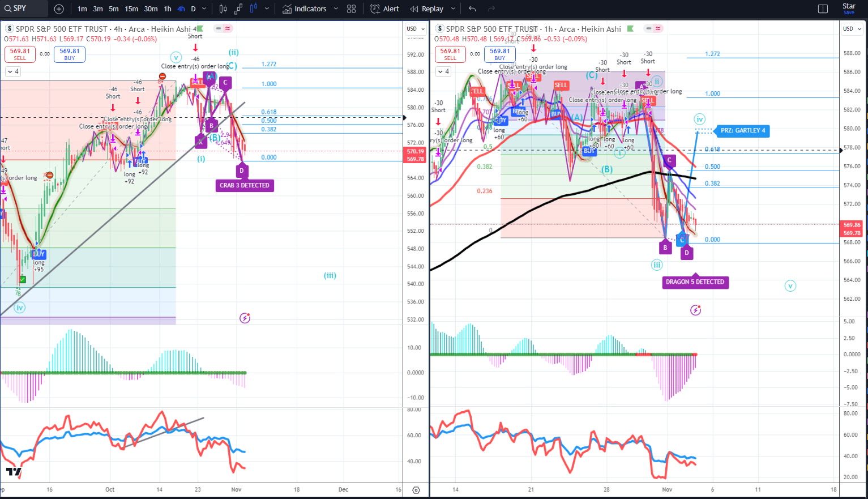Click the 569.81 BUY button in the 4h chart
The height and width of the screenshot is (499, 868).
click(70, 54)
